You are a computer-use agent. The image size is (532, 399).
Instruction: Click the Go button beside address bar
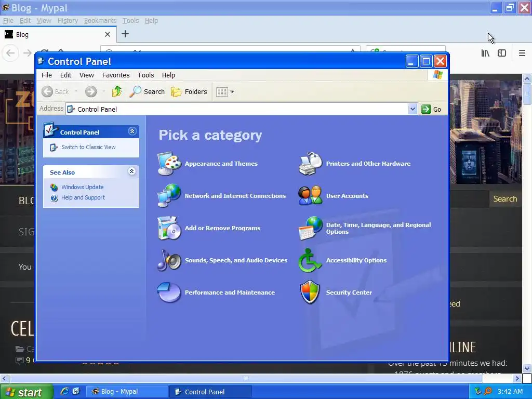point(431,109)
